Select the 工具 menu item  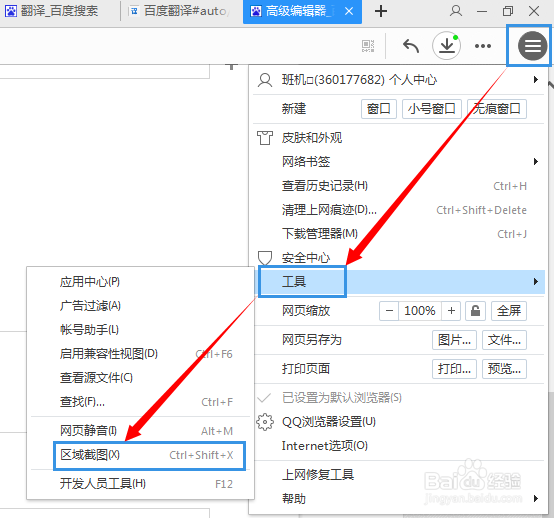tap(399, 282)
